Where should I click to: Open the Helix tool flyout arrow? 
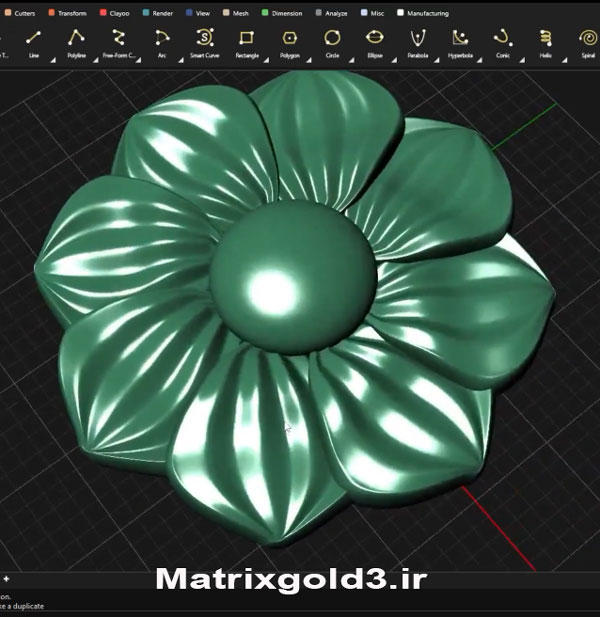(565, 60)
